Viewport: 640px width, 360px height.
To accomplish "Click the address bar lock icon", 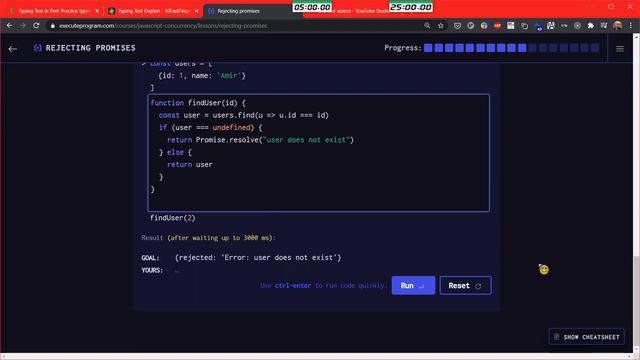I will 52,26.
